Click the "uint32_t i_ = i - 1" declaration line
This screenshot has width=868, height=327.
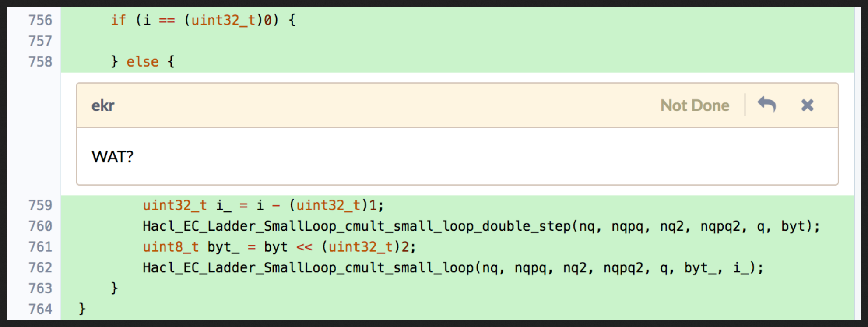263,205
